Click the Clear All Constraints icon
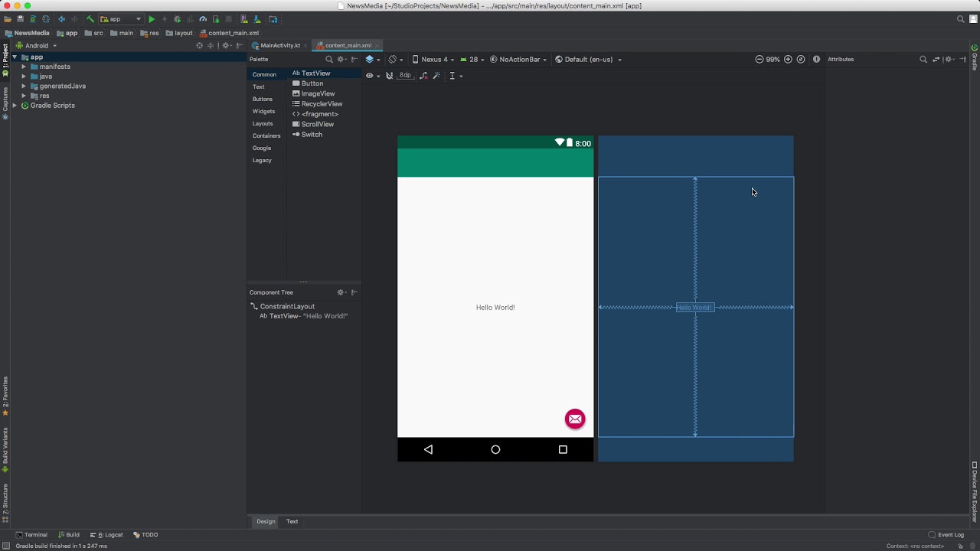Image resolution: width=980 pixels, height=551 pixels. pyautogui.click(x=423, y=76)
